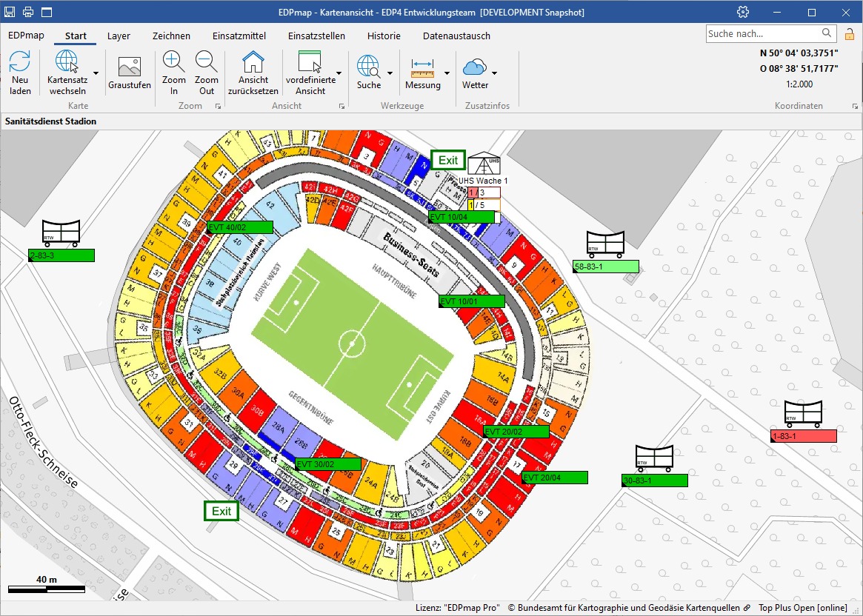The height and width of the screenshot is (616, 863).
Task: Open the Koordinaten group dialog launcher
Action: [x=855, y=106]
